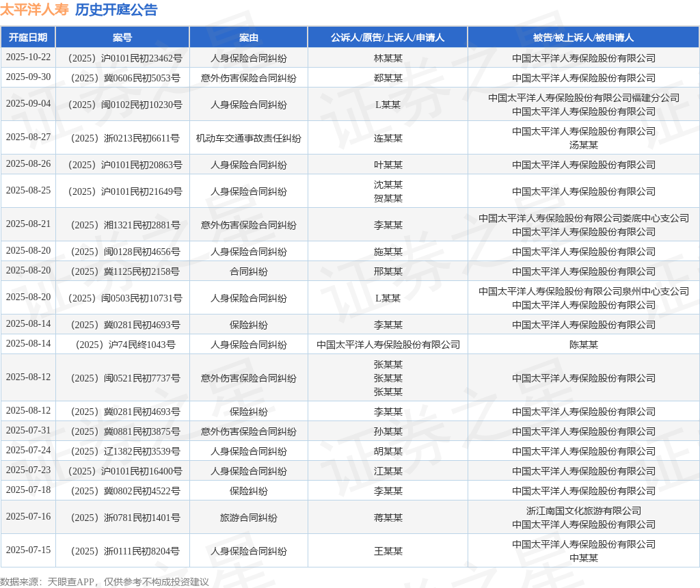Select case number 沪0101民初21649号
Image resolution: width=700 pixels, height=588 pixels.
[x=125, y=192]
